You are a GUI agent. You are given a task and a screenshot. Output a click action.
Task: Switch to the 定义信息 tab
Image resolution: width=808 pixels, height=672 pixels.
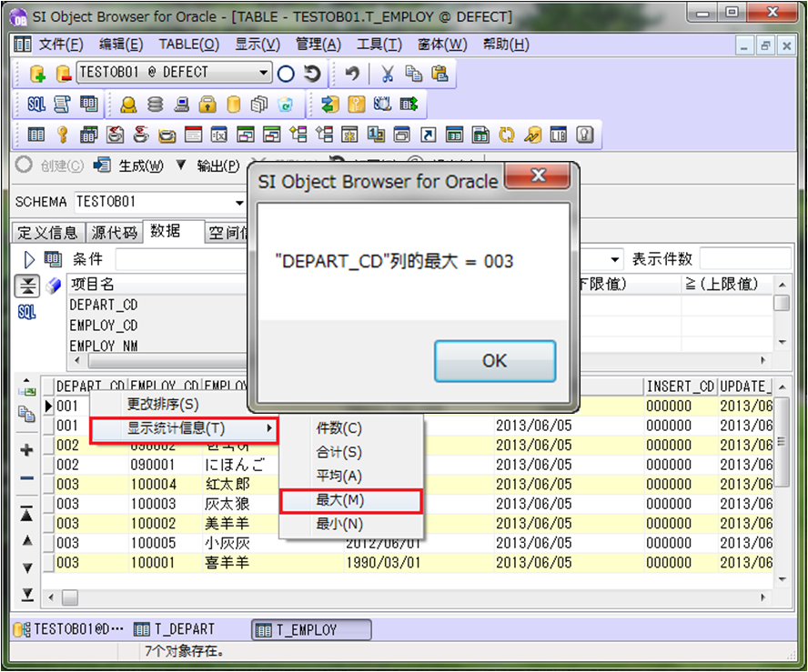coord(48,233)
